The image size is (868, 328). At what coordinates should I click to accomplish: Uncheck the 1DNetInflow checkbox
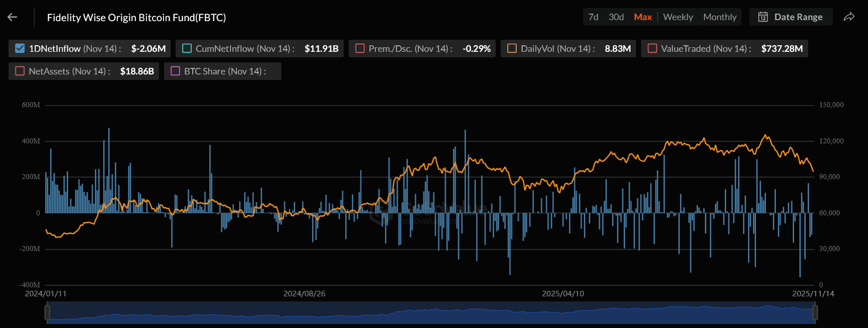click(x=20, y=49)
